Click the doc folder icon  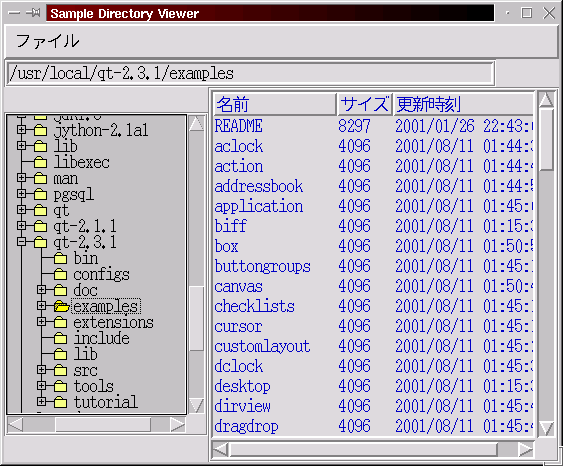(x=60, y=290)
